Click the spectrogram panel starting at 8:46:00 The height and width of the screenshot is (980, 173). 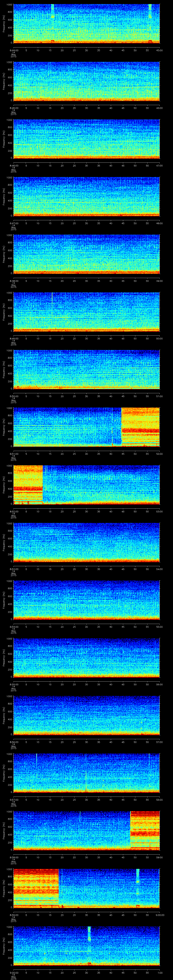87,139
